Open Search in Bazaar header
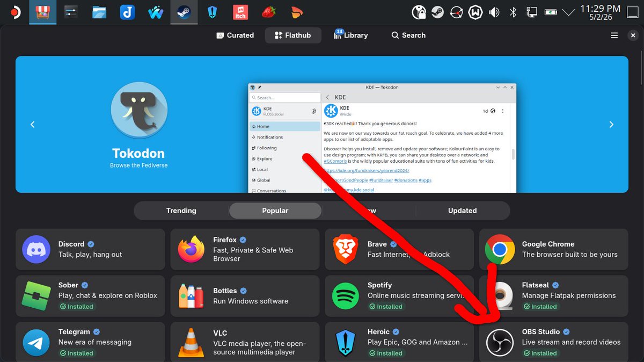This screenshot has height=362, width=644. point(408,35)
